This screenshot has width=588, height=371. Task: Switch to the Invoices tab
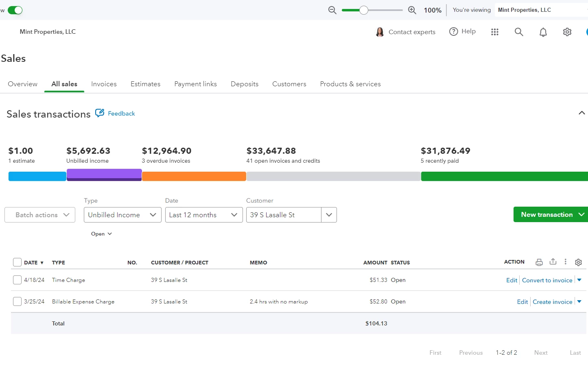pos(104,84)
